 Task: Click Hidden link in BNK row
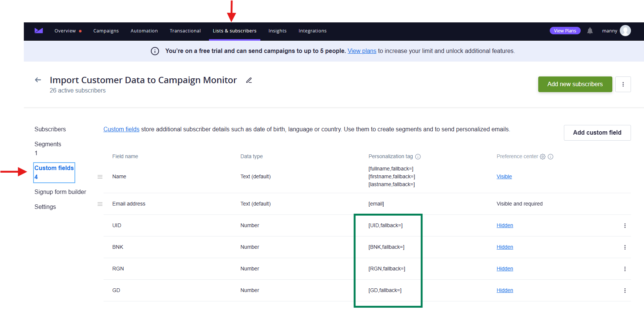pos(505,247)
